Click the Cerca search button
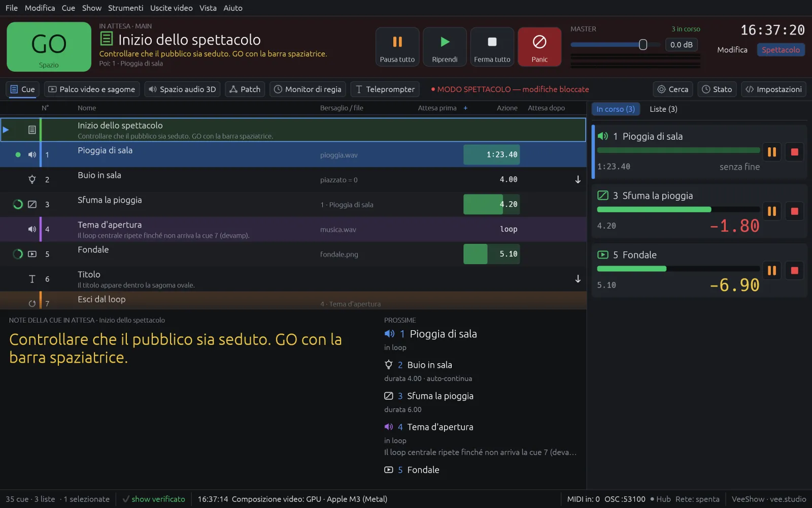Image resolution: width=812 pixels, height=508 pixels. tap(673, 89)
